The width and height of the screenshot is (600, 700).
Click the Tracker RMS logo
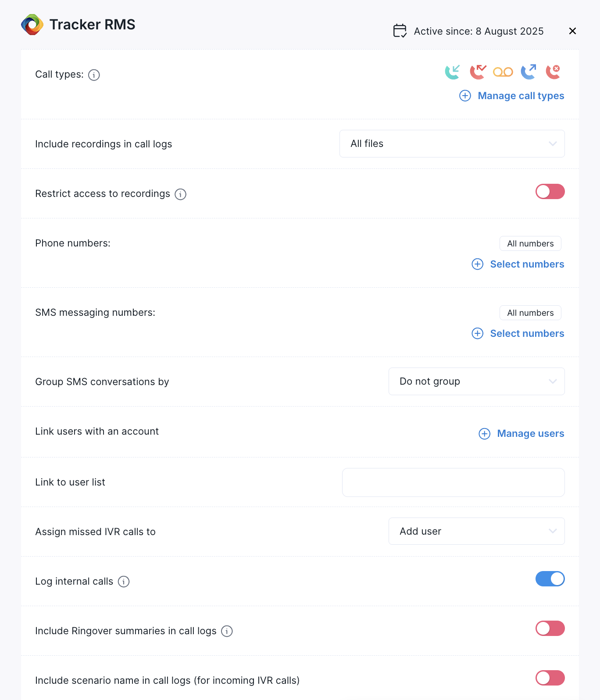pyautogui.click(x=32, y=25)
